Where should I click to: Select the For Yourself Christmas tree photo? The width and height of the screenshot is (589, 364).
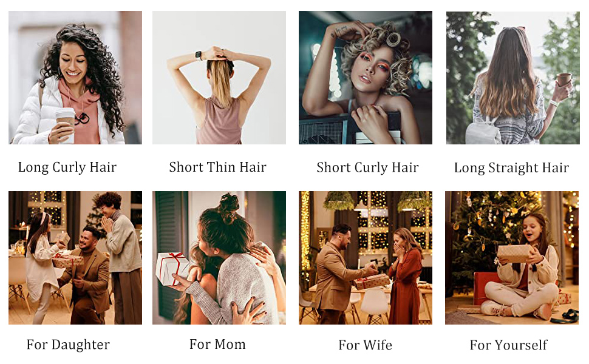[512, 258]
